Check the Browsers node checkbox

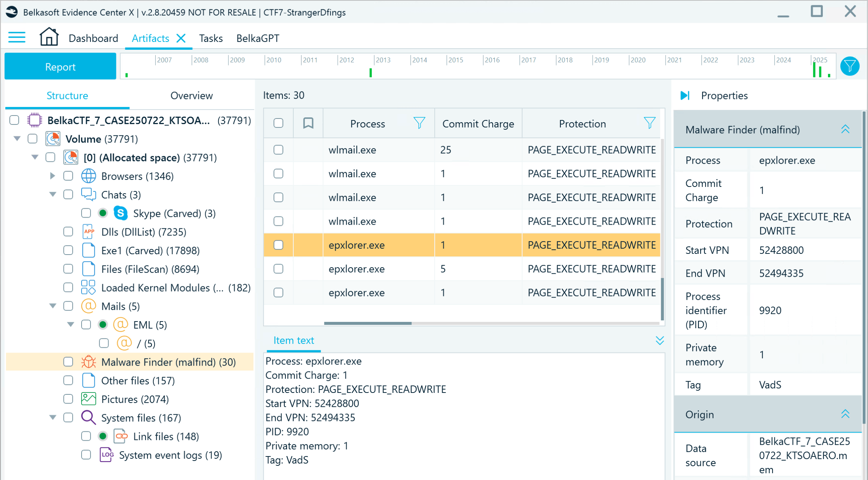[x=68, y=176]
